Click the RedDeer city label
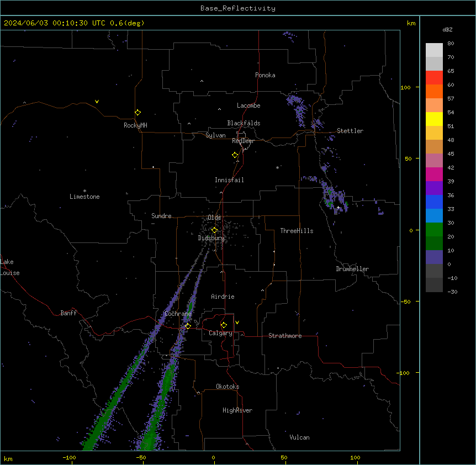476x465 pixels. [243, 141]
